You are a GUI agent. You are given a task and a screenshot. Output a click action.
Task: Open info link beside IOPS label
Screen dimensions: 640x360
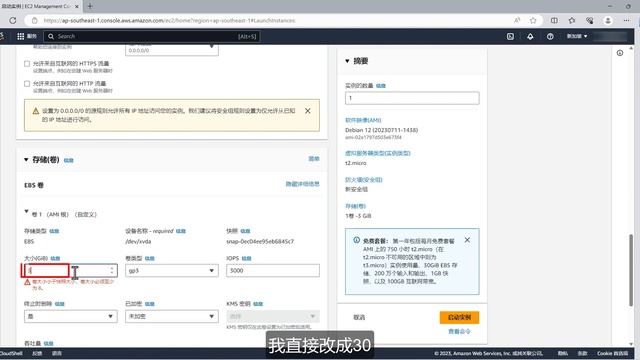point(247,258)
